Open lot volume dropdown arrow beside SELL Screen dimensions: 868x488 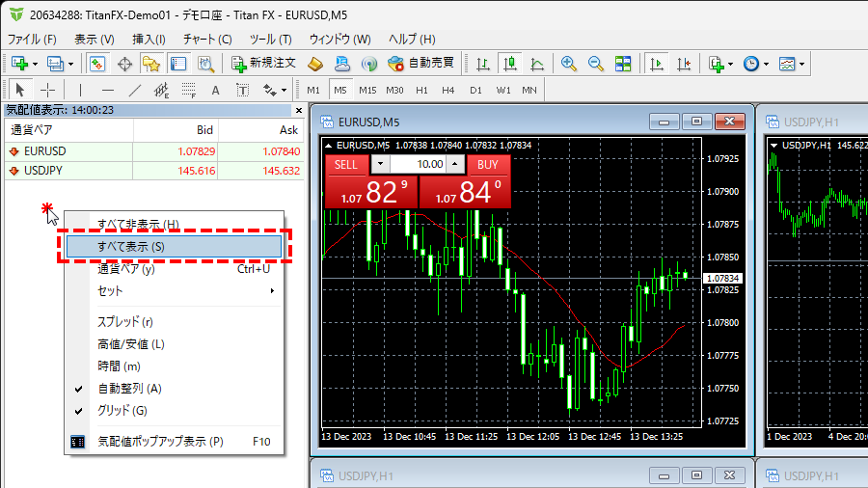[380, 164]
